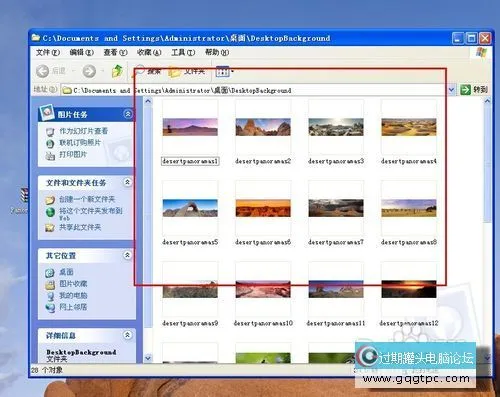Select the desertpanoramas12 sunset thumbnail
The width and height of the screenshot is (500, 397).
point(409,289)
